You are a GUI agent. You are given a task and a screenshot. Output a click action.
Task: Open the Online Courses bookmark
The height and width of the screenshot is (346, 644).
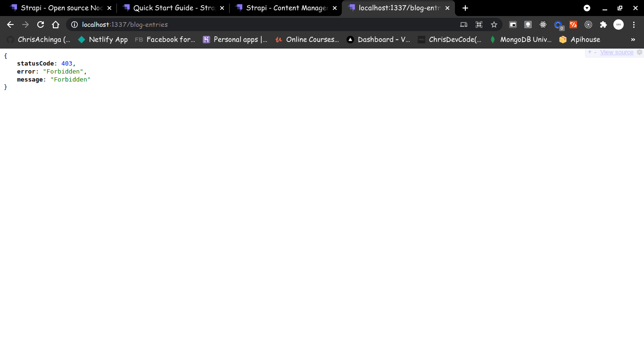pyautogui.click(x=307, y=40)
